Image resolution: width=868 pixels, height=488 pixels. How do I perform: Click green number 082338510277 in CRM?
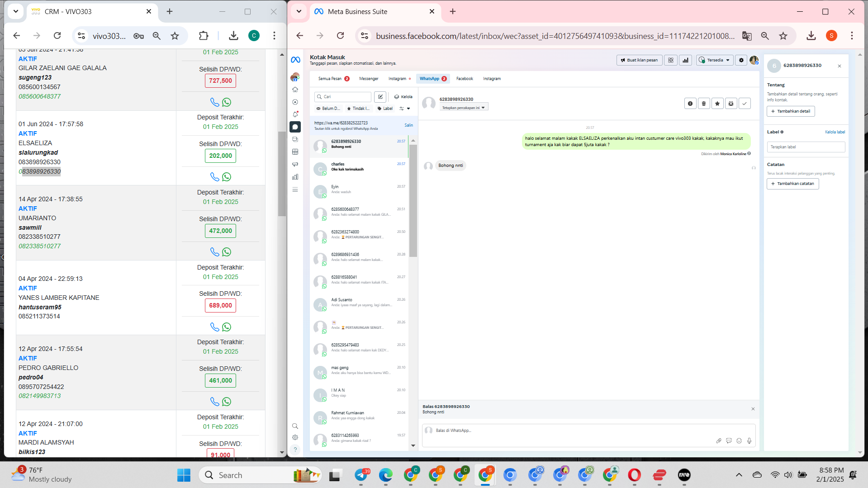coord(39,246)
